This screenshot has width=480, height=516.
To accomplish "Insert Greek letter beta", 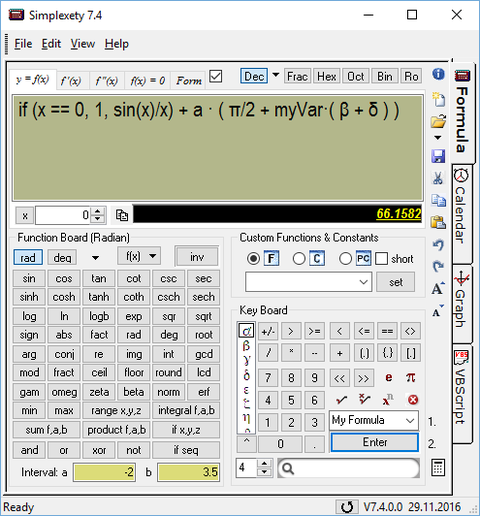I will 246,346.
